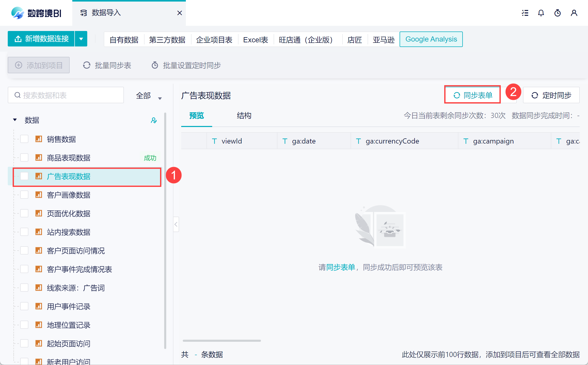The width and height of the screenshot is (588, 365).
Task: Tick the 用户事件记录 checkbox
Action: click(x=25, y=306)
